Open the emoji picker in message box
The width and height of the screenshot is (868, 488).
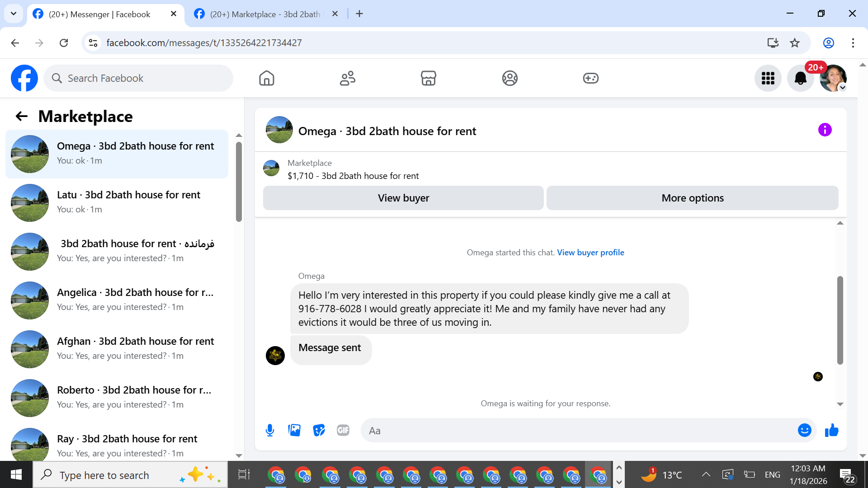click(804, 430)
